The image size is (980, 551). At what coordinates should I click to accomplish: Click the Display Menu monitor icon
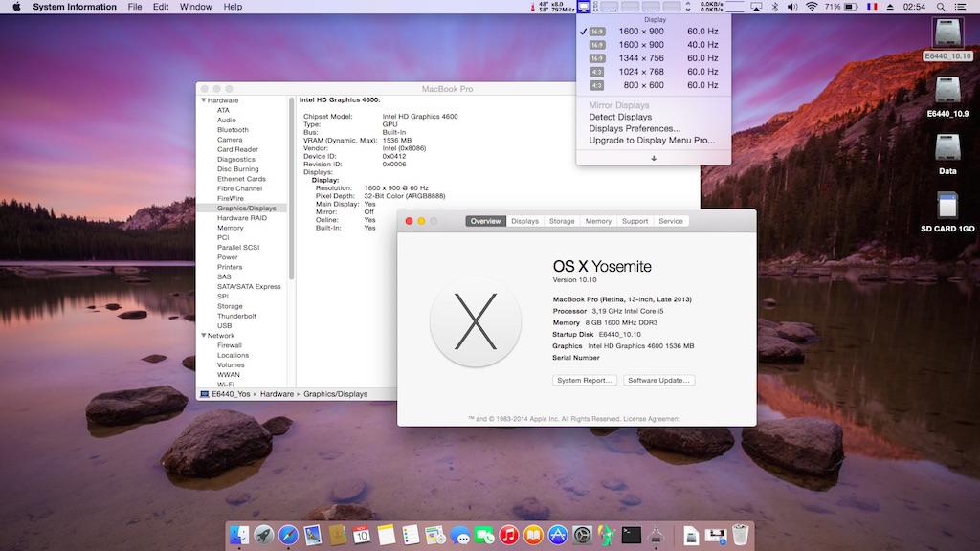(584, 7)
